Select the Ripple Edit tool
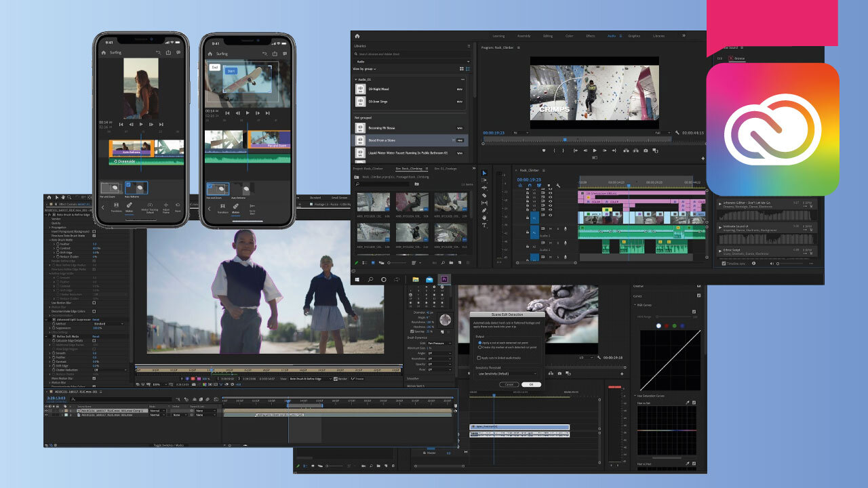Screen dimensions: 868x488 coord(484,188)
